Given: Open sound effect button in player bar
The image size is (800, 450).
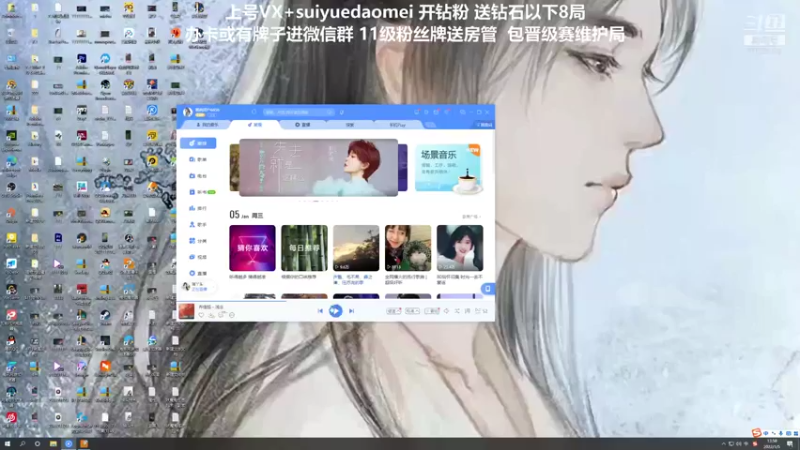Looking at the screenshot, I should (393, 311).
